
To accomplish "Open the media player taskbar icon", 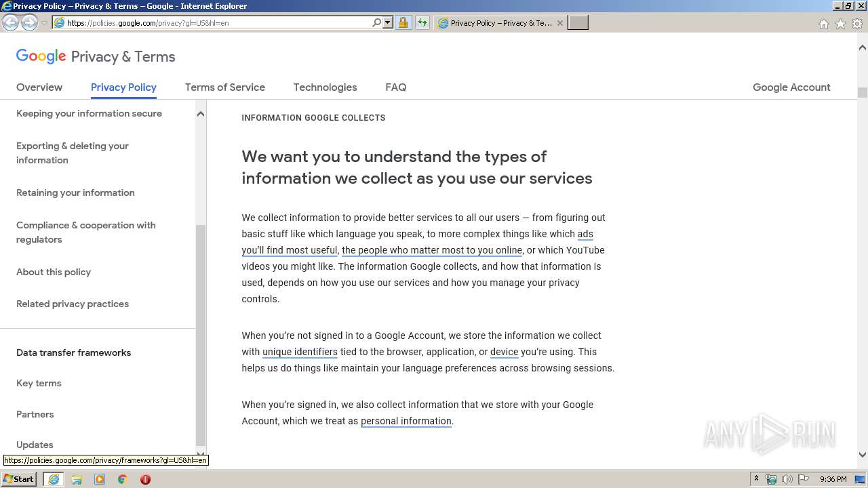I will pyautogui.click(x=100, y=479).
